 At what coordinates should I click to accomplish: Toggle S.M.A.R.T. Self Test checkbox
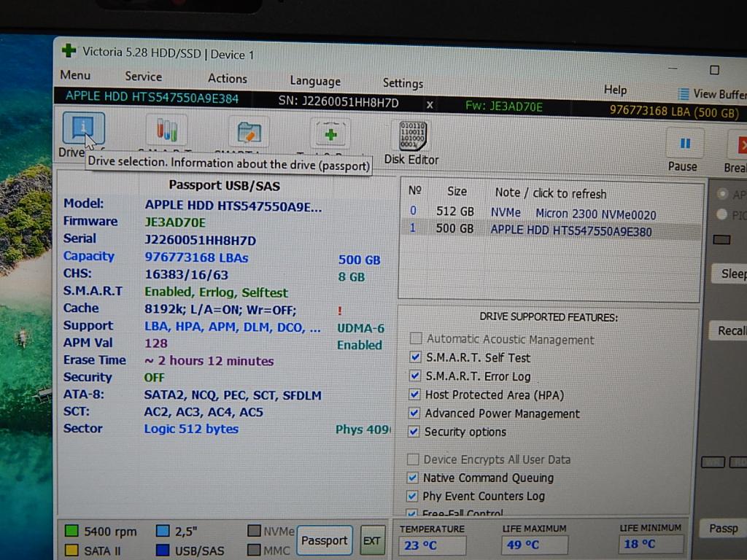[415, 357]
